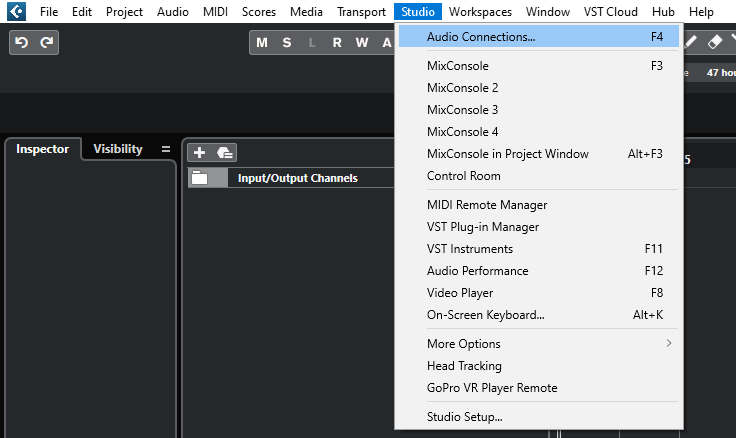This screenshot has width=736, height=438.
Task: Open the Workspaces menu
Action: tap(480, 12)
